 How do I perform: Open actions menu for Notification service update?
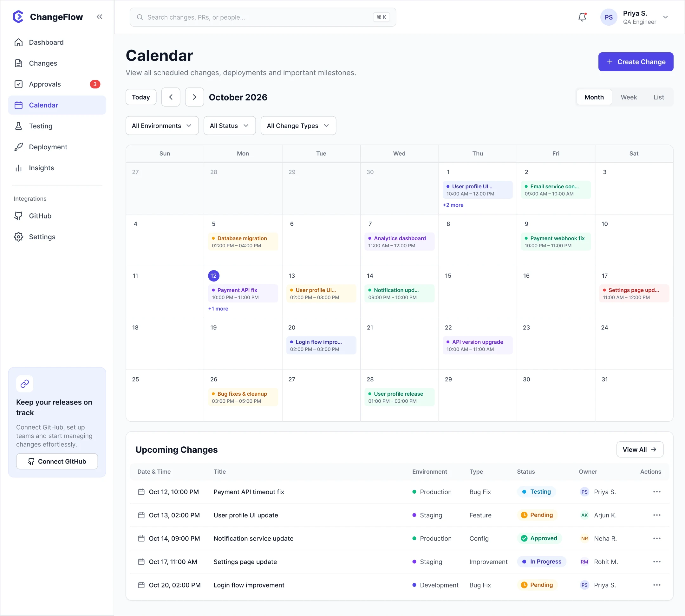tap(656, 539)
